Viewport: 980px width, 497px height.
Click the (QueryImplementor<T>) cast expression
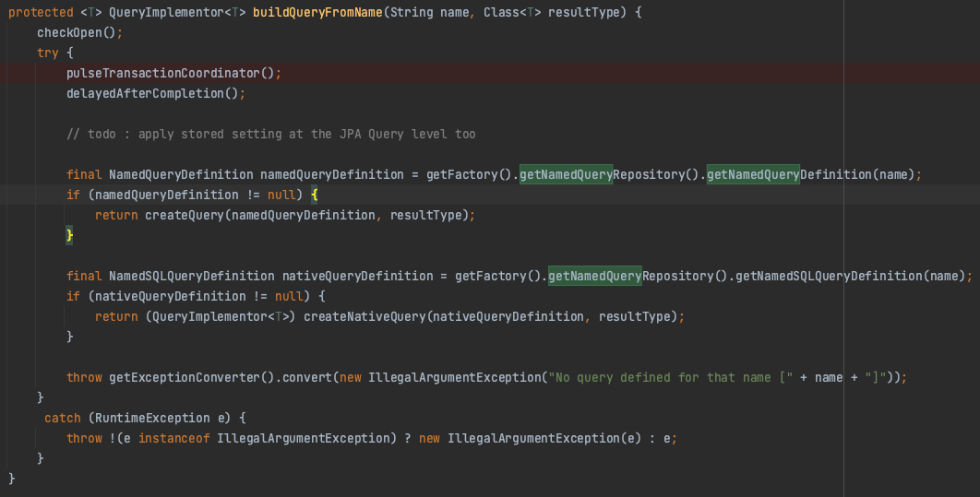point(220,316)
